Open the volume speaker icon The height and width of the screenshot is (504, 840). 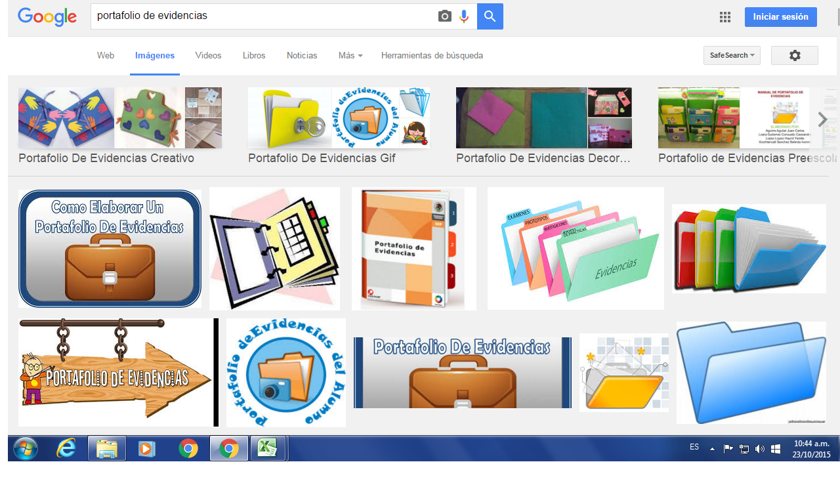pyautogui.click(x=760, y=449)
